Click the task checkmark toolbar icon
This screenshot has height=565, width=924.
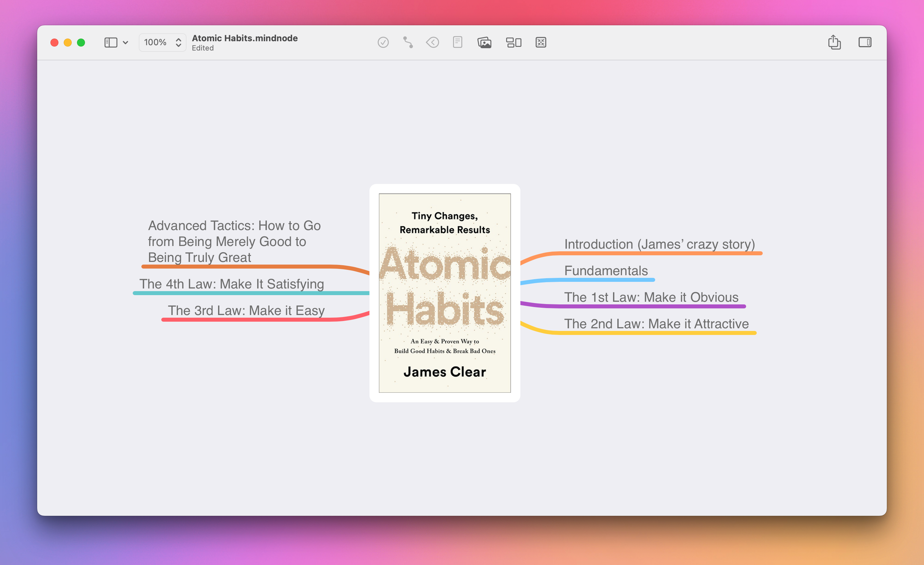383,43
